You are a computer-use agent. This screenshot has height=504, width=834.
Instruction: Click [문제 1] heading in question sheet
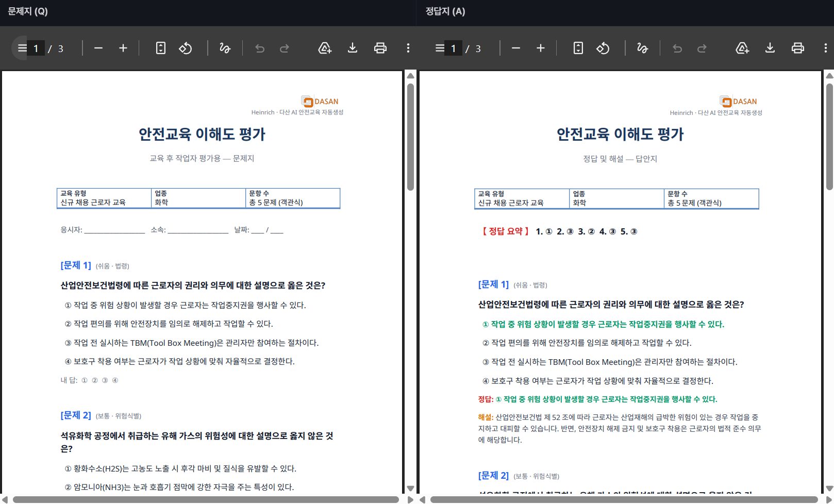pyautogui.click(x=76, y=265)
